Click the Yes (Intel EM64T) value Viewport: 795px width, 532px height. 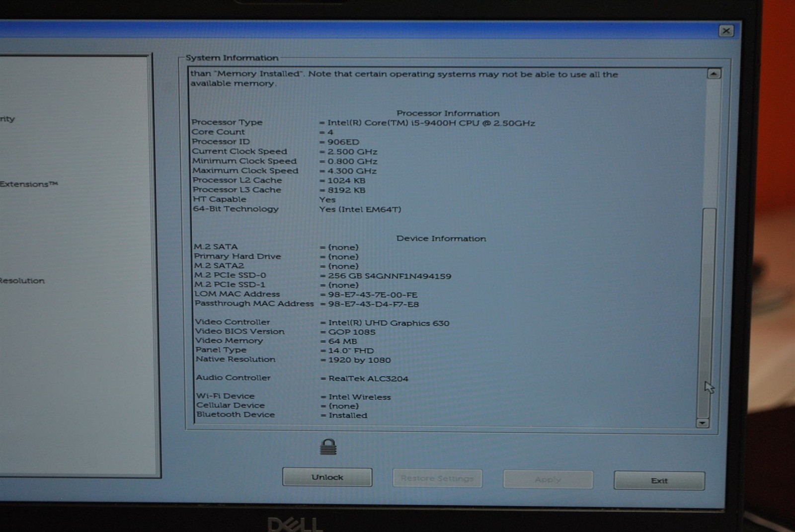coord(360,209)
